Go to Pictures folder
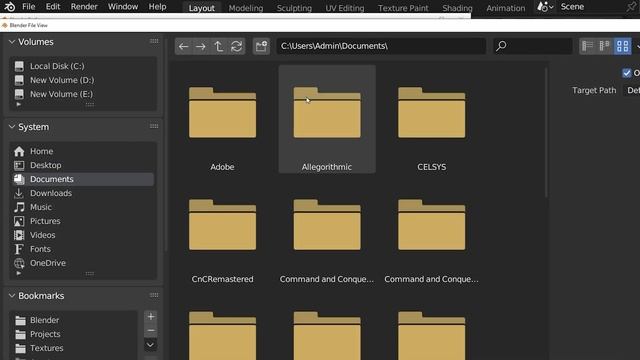The width and height of the screenshot is (640, 360). [82, 221]
